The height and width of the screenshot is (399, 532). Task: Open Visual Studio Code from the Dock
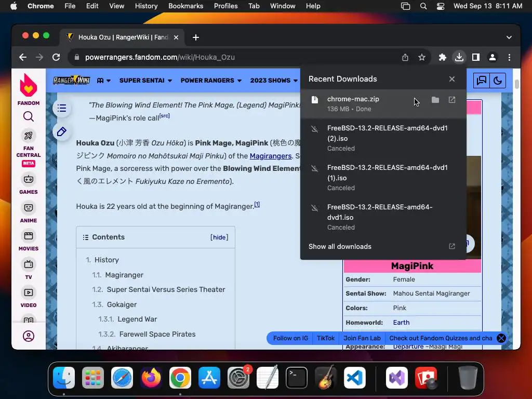pos(354,378)
